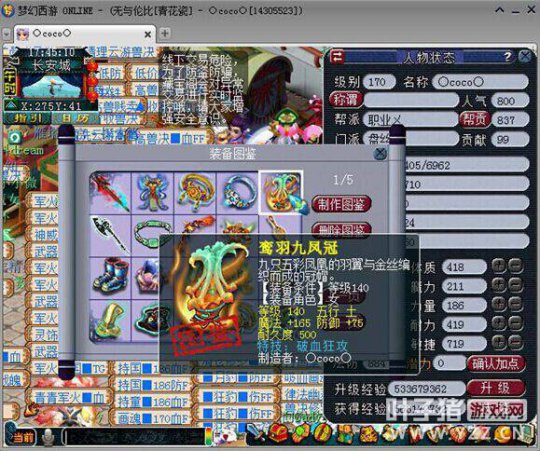
Task: Close the 装备图鉴 equipment catalog window
Action: [380, 154]
